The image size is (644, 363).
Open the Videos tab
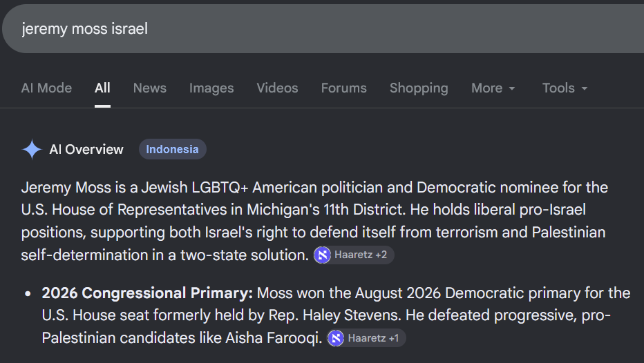[x=277, y=88]
